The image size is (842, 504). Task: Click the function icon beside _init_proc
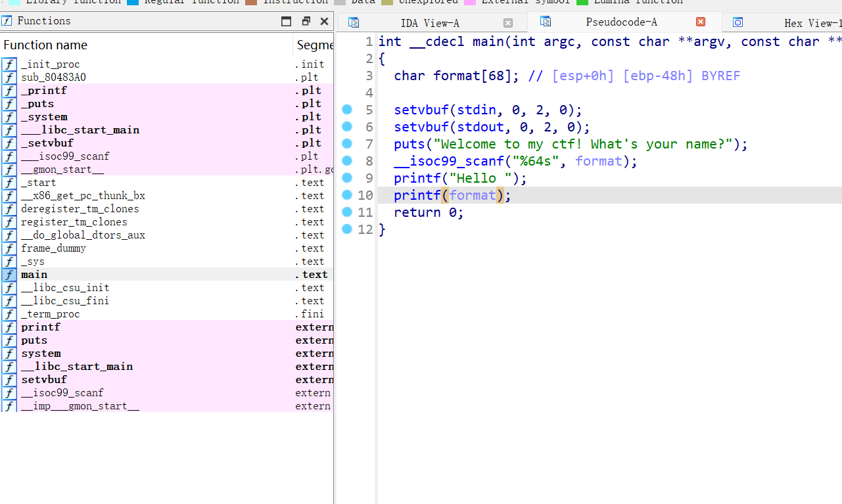coord(9,64)
